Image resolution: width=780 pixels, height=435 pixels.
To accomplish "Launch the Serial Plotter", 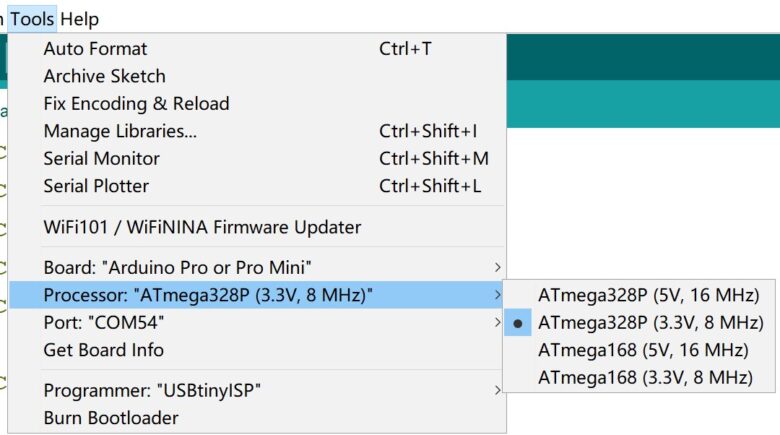I will (x=258, y=186).
